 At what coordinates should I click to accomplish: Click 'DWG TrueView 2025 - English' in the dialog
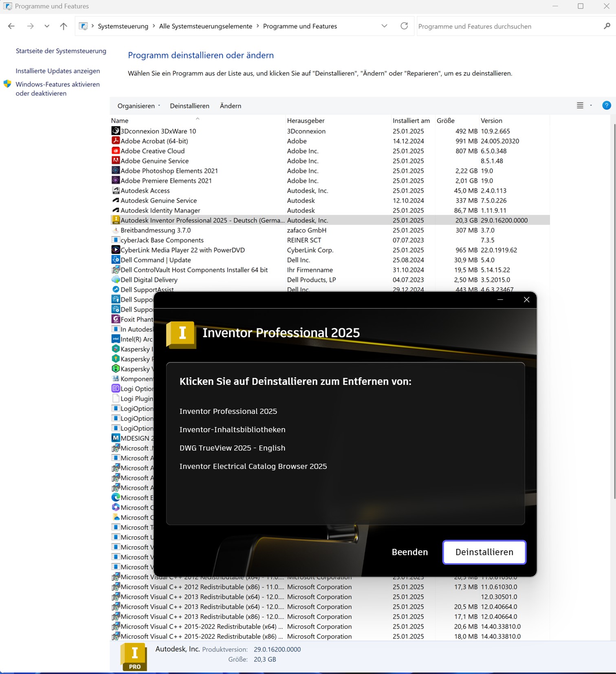(x=232, y=448)
